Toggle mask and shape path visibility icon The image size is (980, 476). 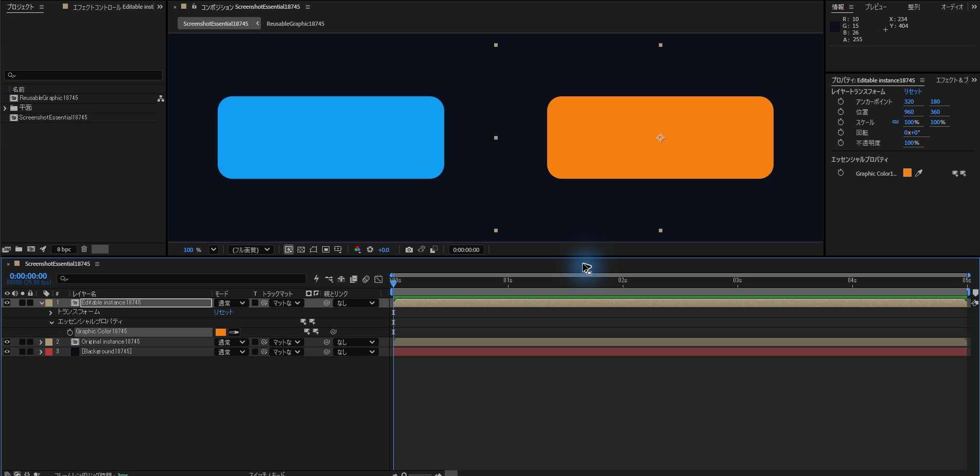[313, 250]
